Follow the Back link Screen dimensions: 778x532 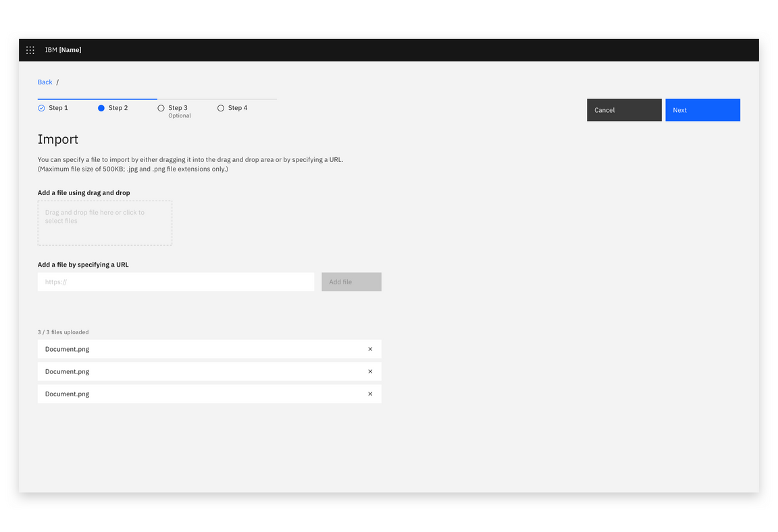click(45, 82)
